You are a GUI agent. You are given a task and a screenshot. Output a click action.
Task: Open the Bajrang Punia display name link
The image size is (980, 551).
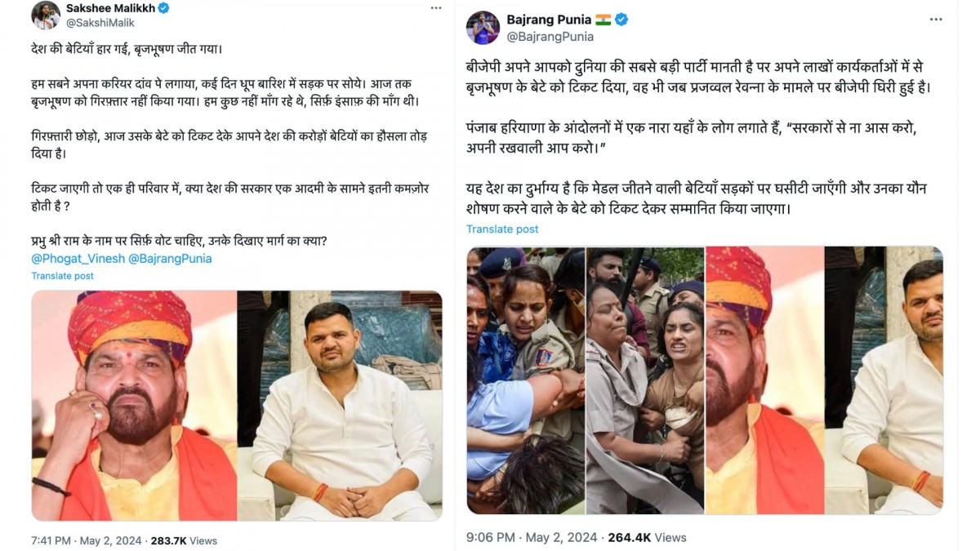(549, 20)
